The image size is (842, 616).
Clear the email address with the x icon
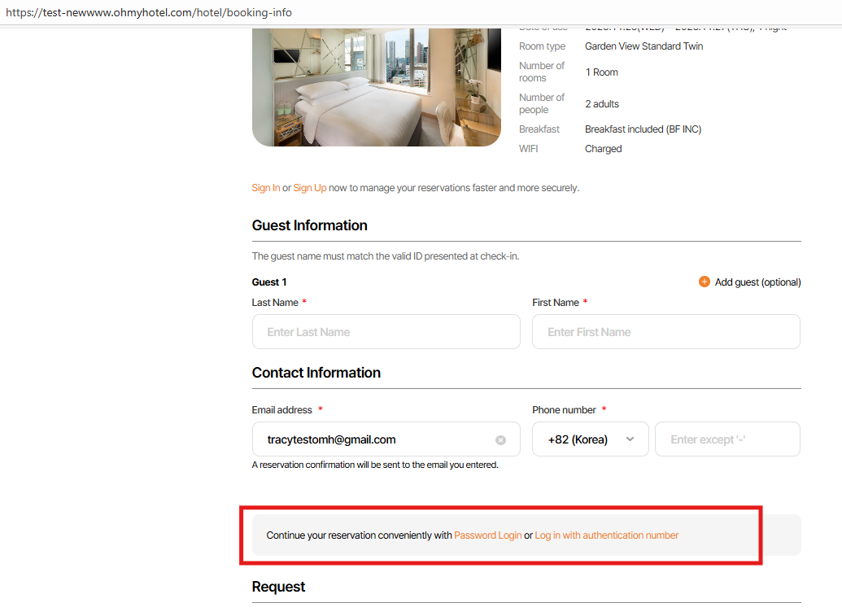[x=500, y=440]
